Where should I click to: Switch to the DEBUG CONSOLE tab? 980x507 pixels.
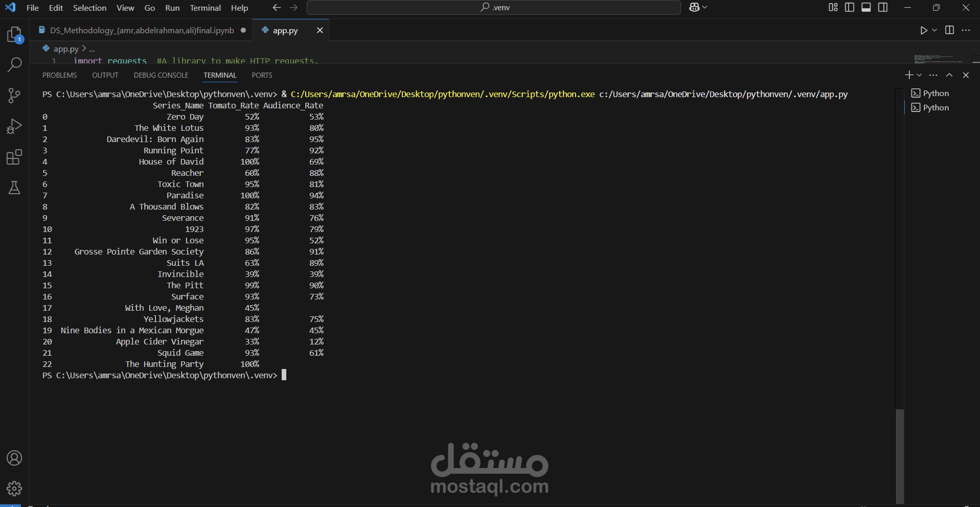click(x=161, y=75)
